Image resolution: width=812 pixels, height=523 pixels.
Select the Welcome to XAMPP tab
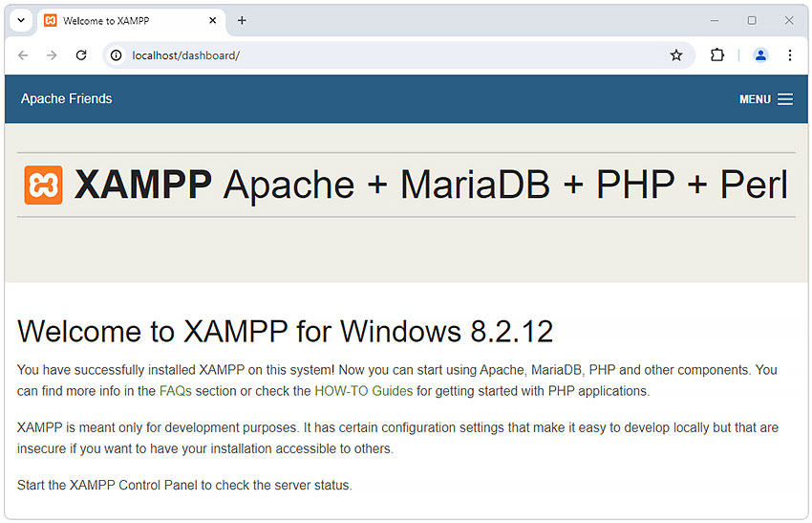(132, 21)
